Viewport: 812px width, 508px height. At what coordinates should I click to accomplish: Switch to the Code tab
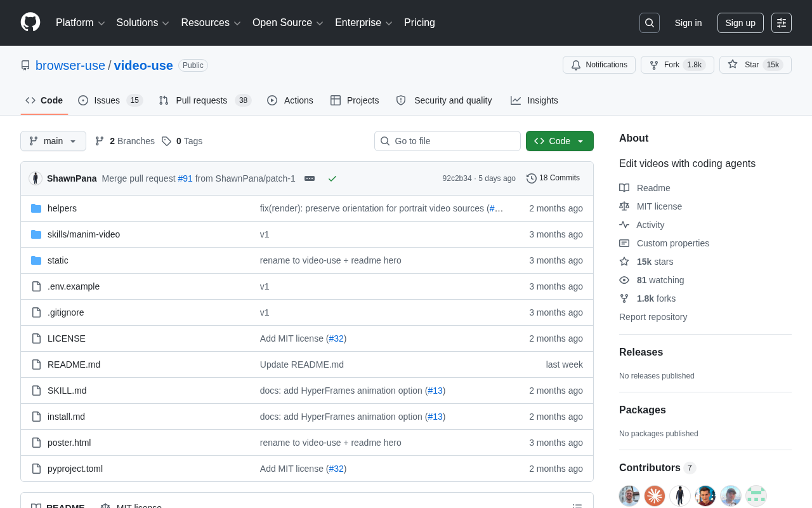[44, 100]
